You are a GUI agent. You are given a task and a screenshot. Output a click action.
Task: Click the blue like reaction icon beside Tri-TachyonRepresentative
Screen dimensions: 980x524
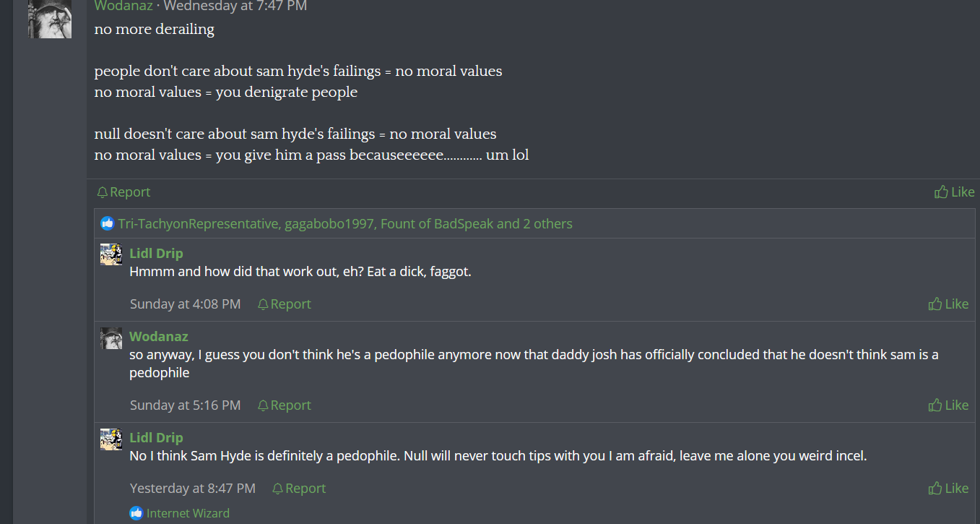pyautogui.click(x=108, y=223)
